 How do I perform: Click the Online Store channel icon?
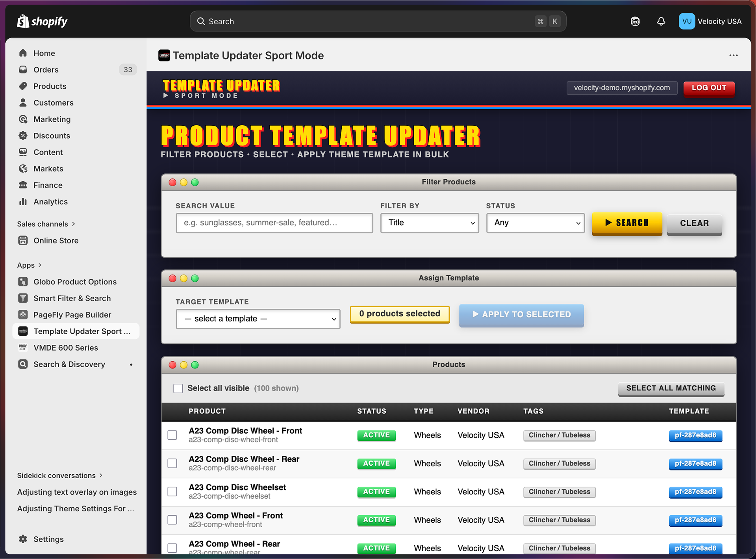[x=23, y=240]
